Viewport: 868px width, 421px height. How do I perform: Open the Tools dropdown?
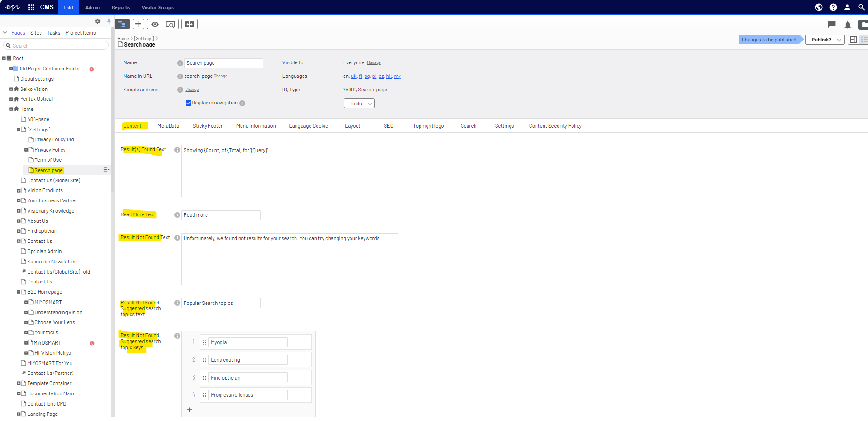coord(359,104)
